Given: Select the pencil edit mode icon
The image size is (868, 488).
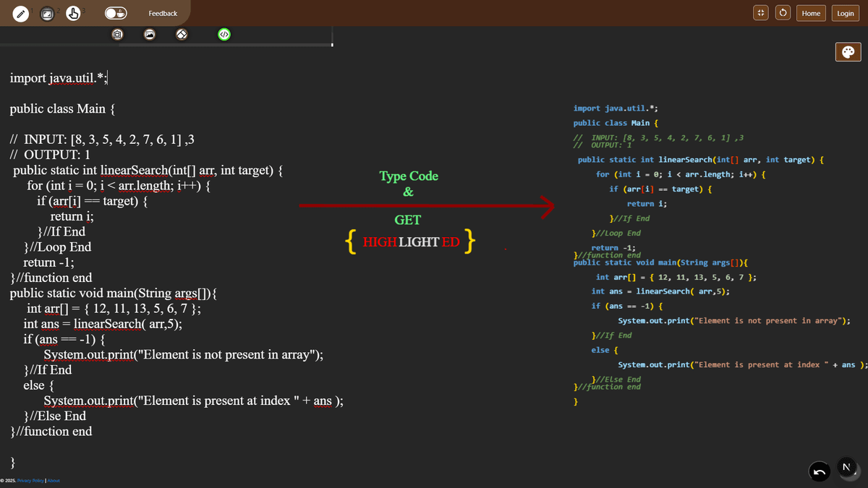Looking at the screenshot, I should click(x=22, y=14).
